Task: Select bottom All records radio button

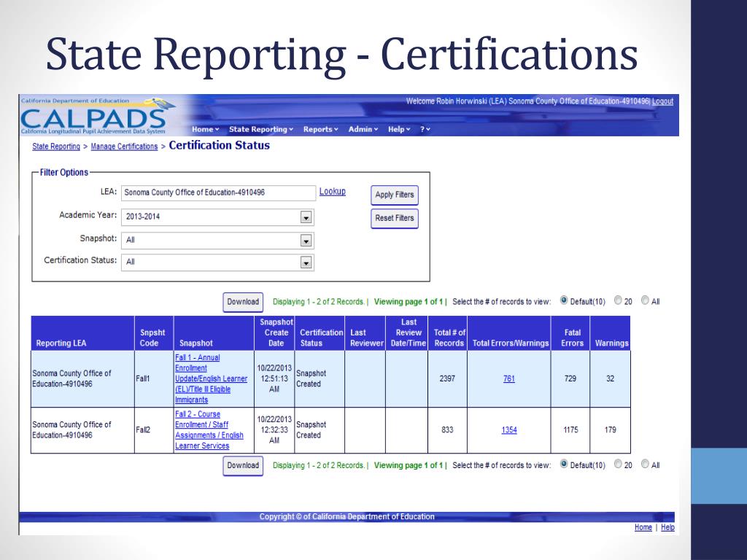Action: click(x=645, y=464)
